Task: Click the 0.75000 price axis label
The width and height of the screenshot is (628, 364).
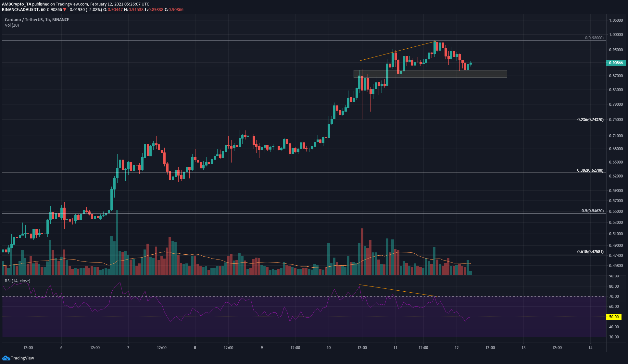Action: 616,119
